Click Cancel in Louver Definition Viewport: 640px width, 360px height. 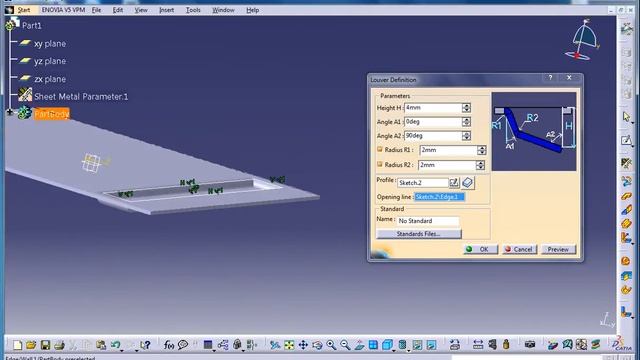[519, 249]
